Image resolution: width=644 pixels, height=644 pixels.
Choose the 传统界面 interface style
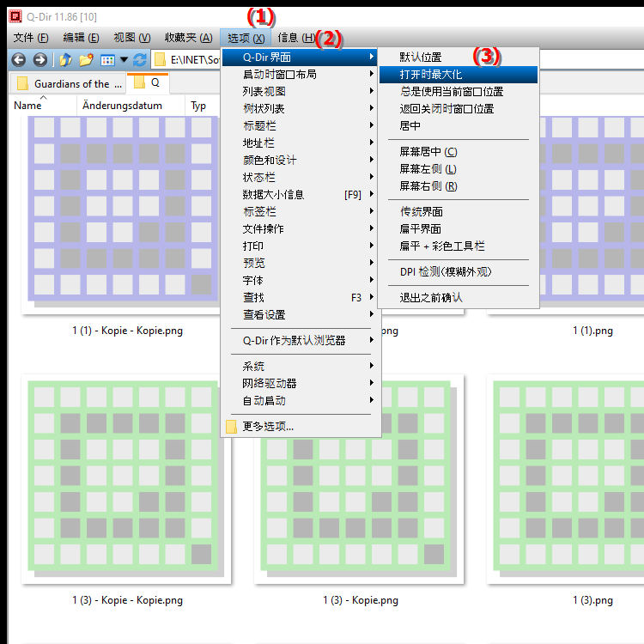pyautogui.click(x=459, y=211)
